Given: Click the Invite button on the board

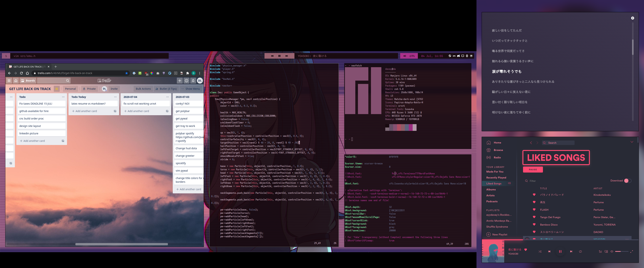Looking at the screenshot, I should point(114,89).
